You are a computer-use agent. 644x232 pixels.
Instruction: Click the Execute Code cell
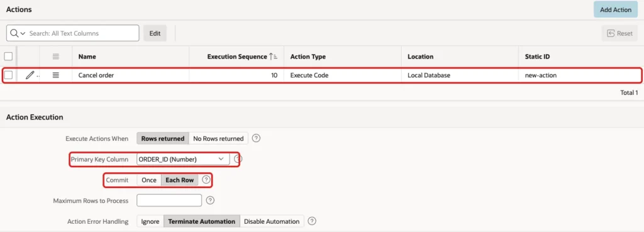click(343, 75)
